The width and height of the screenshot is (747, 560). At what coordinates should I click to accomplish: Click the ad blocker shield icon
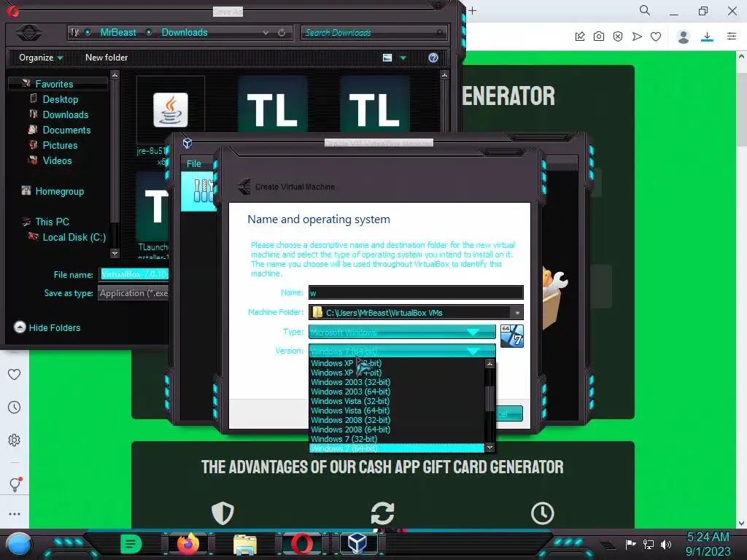pos(618,36)
